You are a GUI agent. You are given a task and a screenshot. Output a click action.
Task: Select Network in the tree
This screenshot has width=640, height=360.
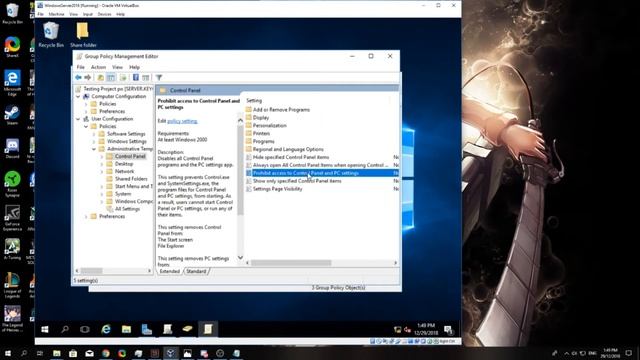[124, 171]
